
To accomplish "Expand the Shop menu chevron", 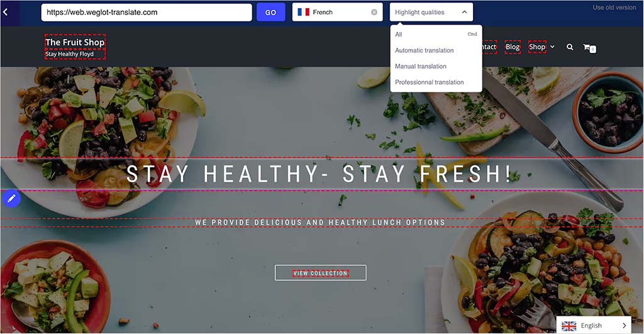I will click(552, 47).
